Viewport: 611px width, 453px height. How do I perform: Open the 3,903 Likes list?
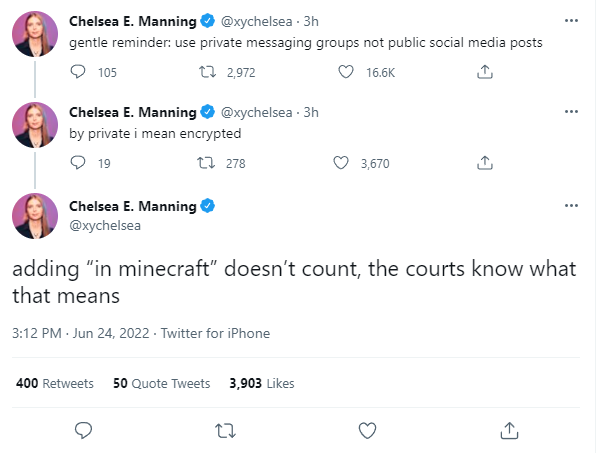tap(261, 383)
